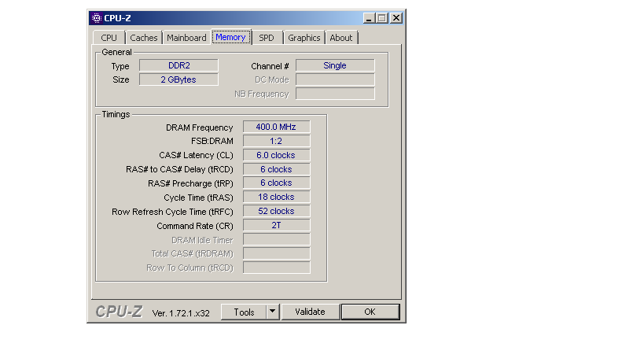This screenshot has width=644, height=362.
Task: Click the Ver. 1.72.1.x32 version text
Action: [x=181, y=313]
